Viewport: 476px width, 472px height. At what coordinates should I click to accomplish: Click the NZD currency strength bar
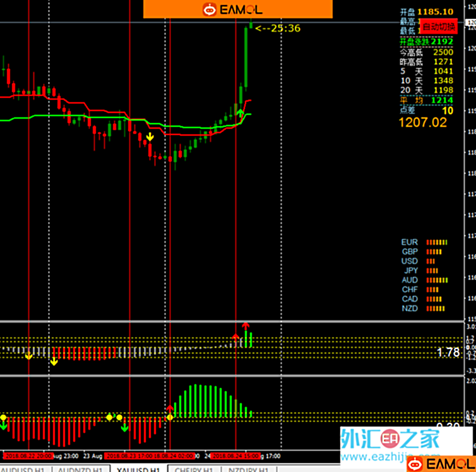[434, 308]
